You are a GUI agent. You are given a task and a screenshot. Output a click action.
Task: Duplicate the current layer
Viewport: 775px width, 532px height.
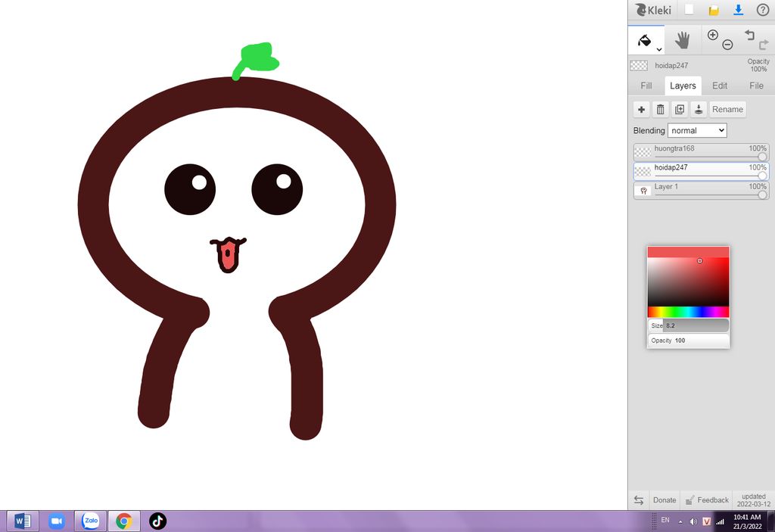pyautogui.click(x=680, y=109)
